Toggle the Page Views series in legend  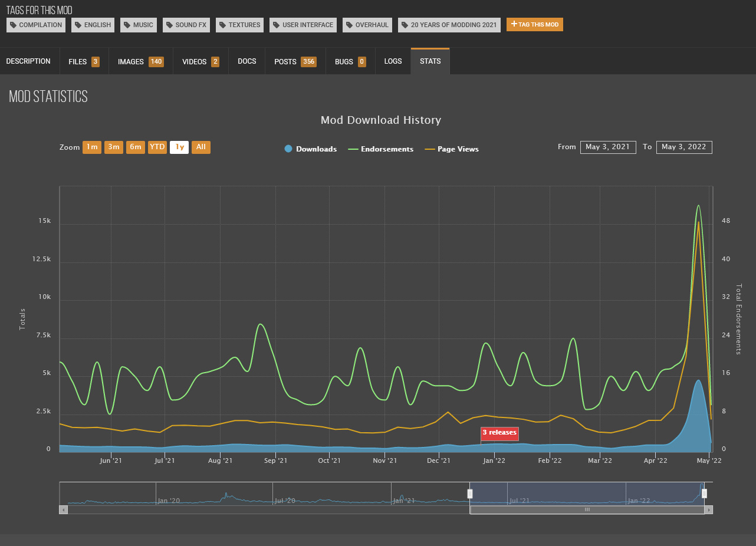pos(452,149)
